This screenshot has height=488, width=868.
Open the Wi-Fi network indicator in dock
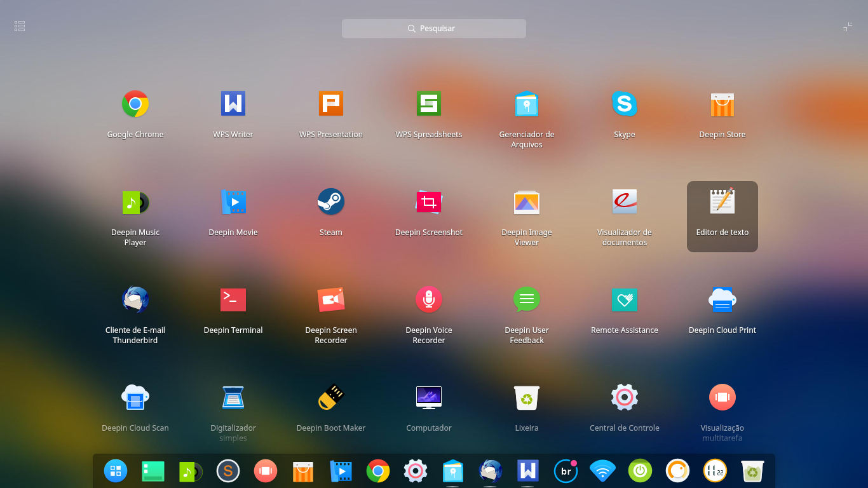pyautogui.click(x=602, y=471)
